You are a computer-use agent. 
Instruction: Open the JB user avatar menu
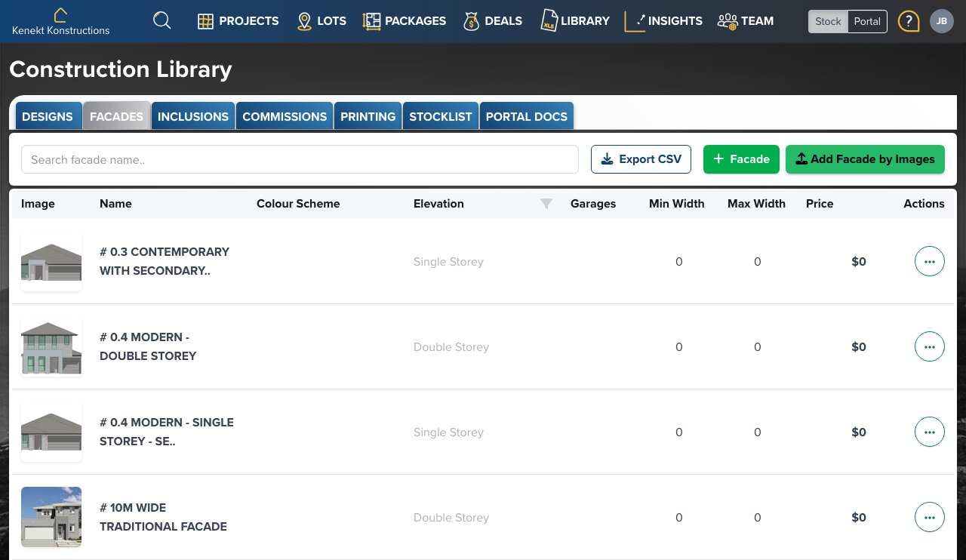(942, 21)
